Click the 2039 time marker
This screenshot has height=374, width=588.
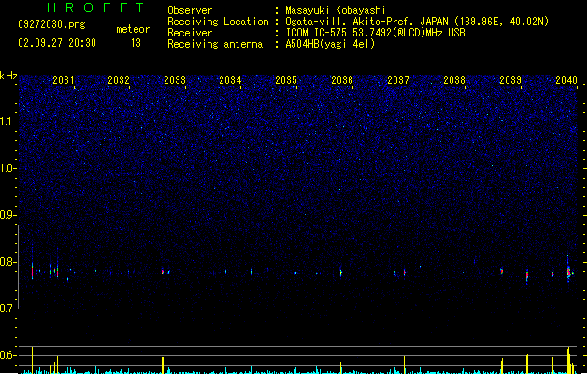click(510, 80)
